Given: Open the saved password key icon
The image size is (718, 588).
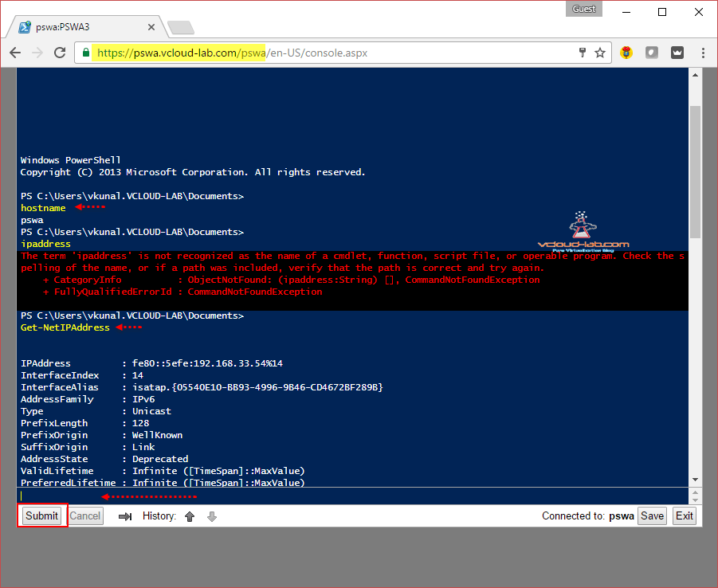Looking at the screenshot, I should pyautogui.click(x=583, y=53).
